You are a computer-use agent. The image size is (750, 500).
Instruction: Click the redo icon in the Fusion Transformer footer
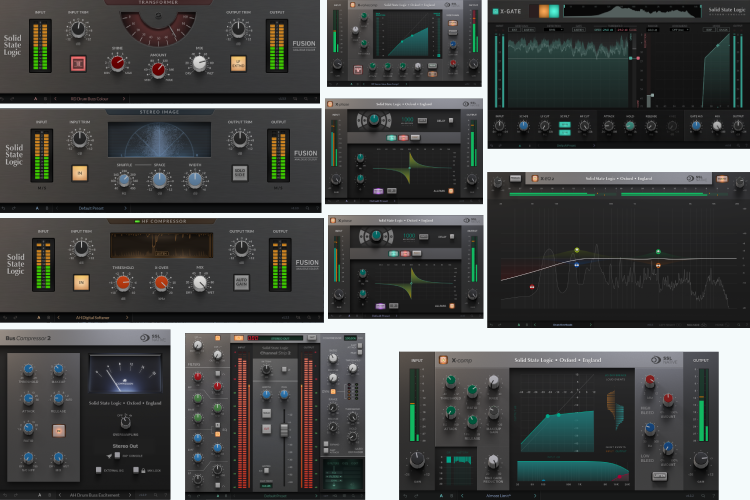point(12,99)
